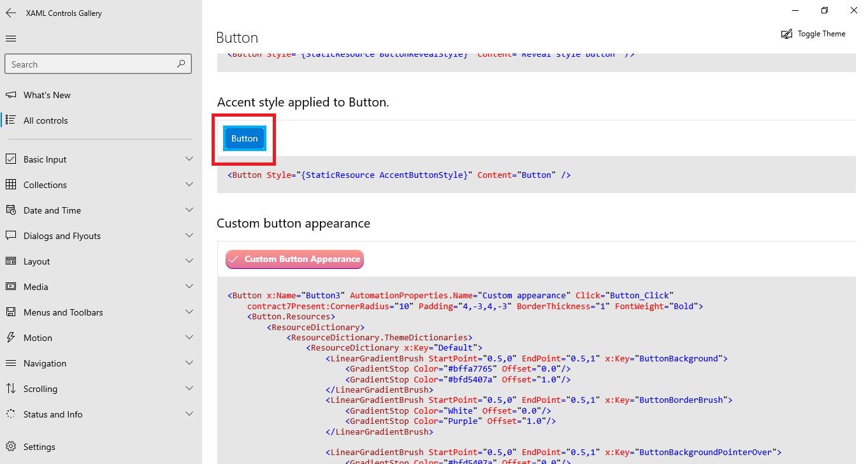Click the 'Custom button appearance' heading

coord(293,223)
